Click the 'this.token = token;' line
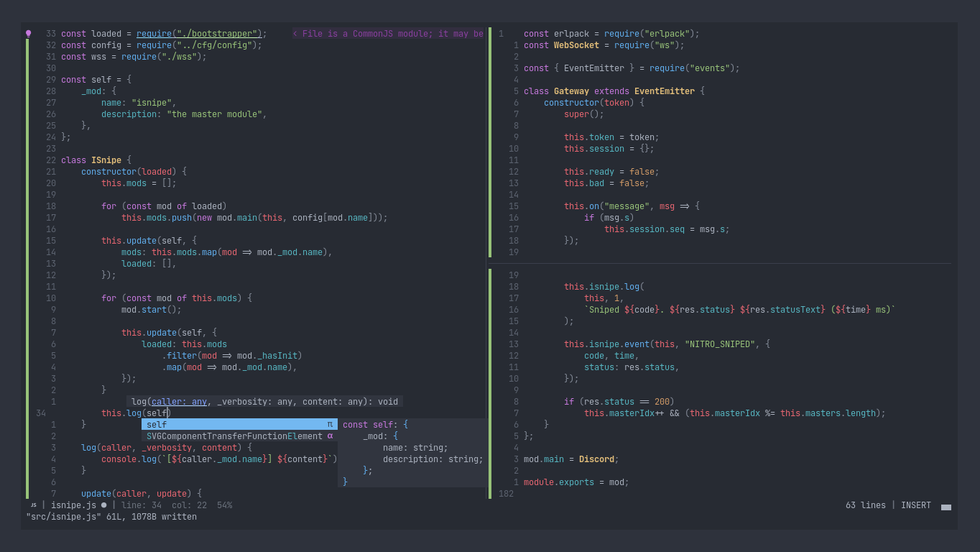The height and width of the screenshot is (552, 980). coord(611,137)
